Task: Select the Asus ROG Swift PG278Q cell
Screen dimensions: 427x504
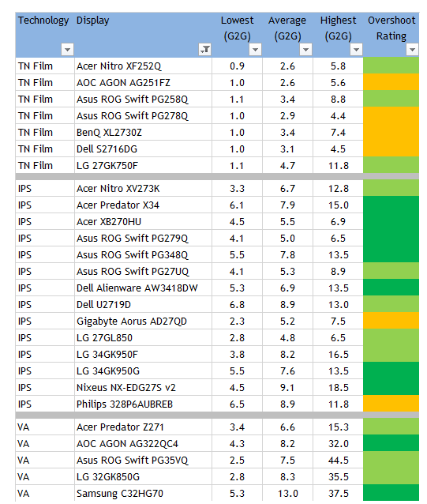Action: coord(143,116)
